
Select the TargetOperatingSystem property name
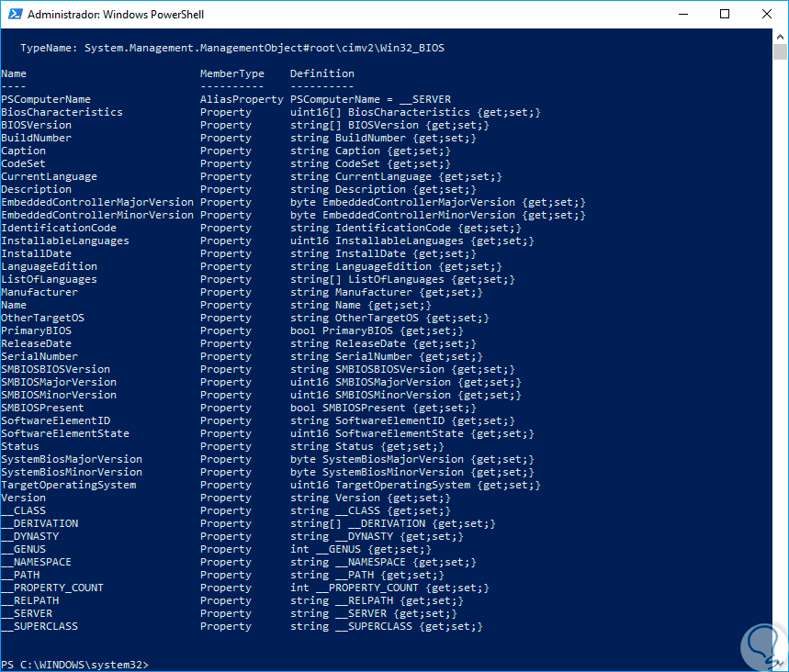point(69,486)
